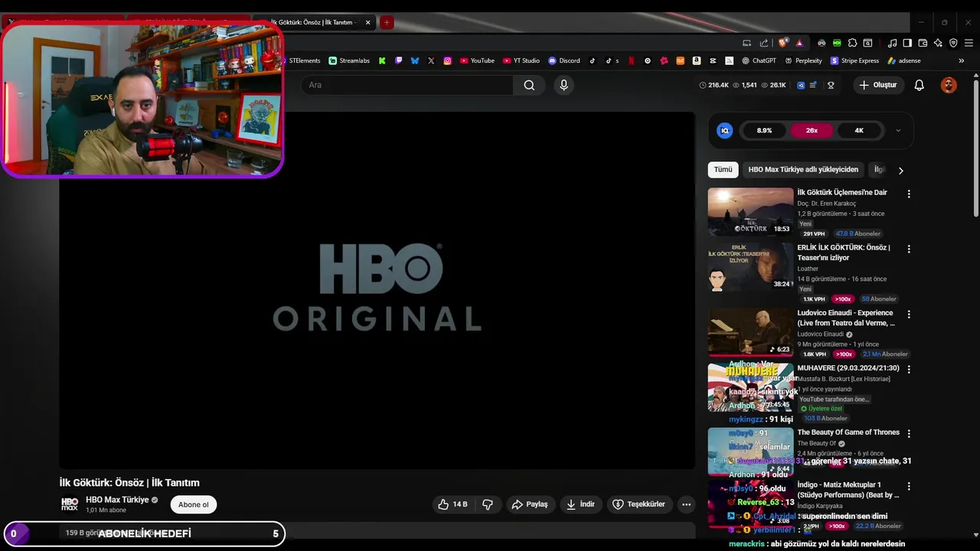Open the Discord bookmark

click(x=564, y=60)
